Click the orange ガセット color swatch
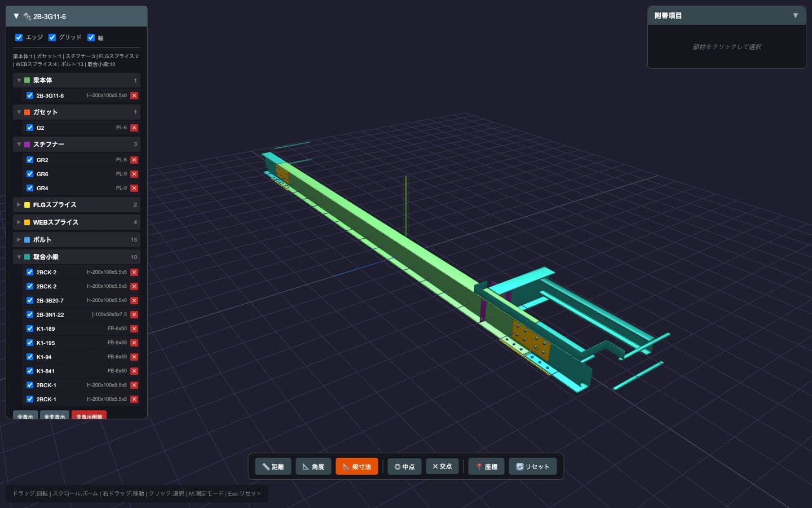Screen dimensions: 812x508 pos(27,112)
